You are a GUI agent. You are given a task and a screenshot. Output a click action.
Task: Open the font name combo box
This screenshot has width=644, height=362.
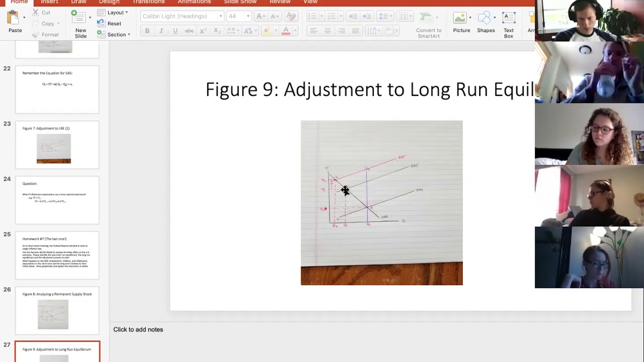pyautogui.click(x=182, y=16)
